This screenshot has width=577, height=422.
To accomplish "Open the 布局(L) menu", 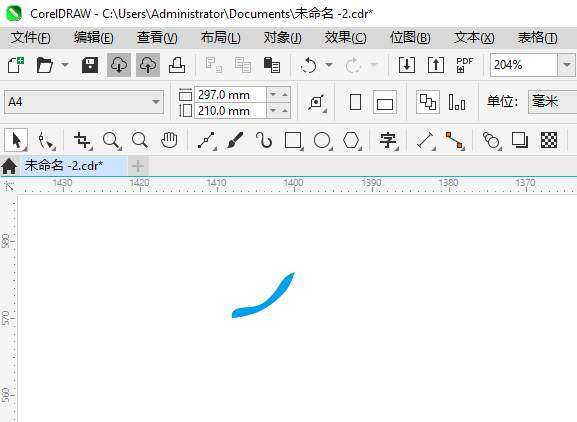I will click(x=220, y=38).
